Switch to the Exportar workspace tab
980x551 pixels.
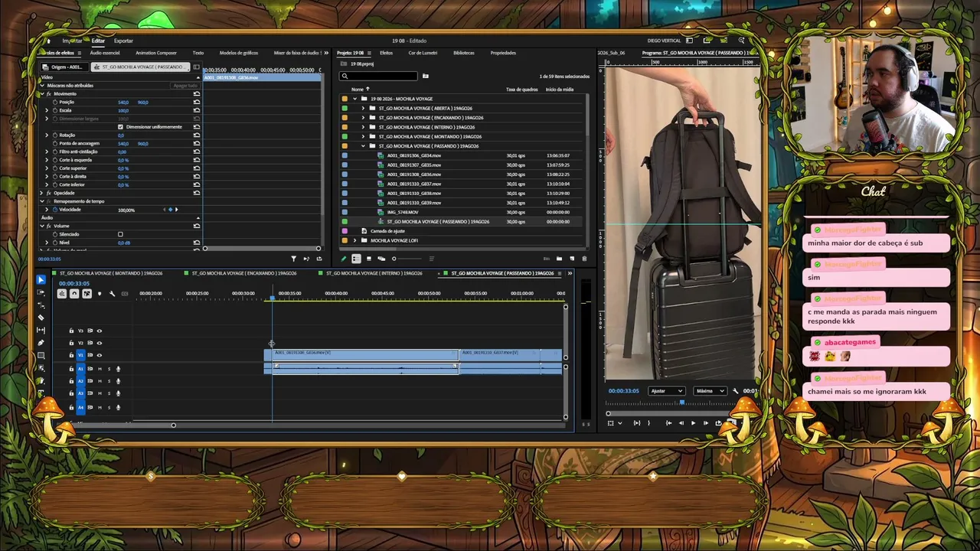click(x=123, y=41)
